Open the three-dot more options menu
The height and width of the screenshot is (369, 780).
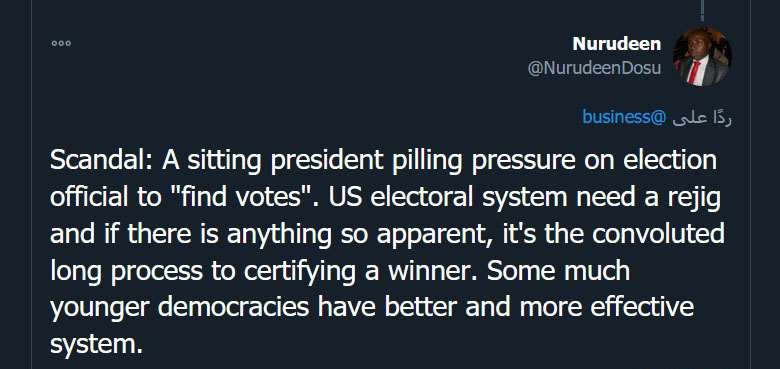point(61,43)
